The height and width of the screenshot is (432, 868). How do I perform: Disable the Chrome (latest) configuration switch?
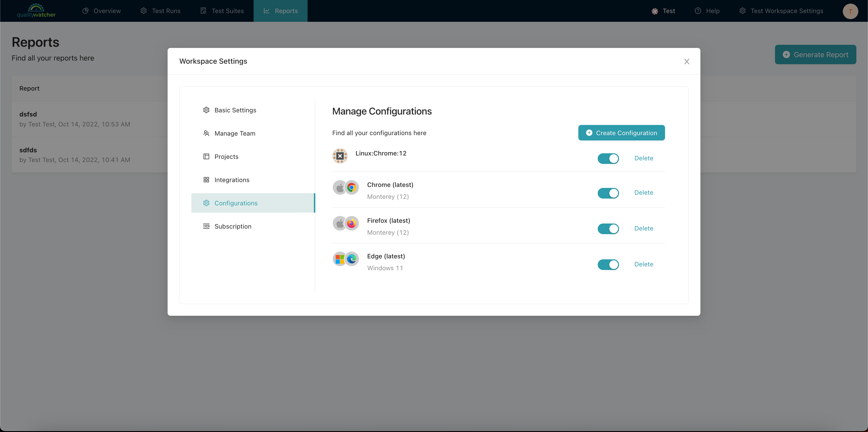coord(608,193)
